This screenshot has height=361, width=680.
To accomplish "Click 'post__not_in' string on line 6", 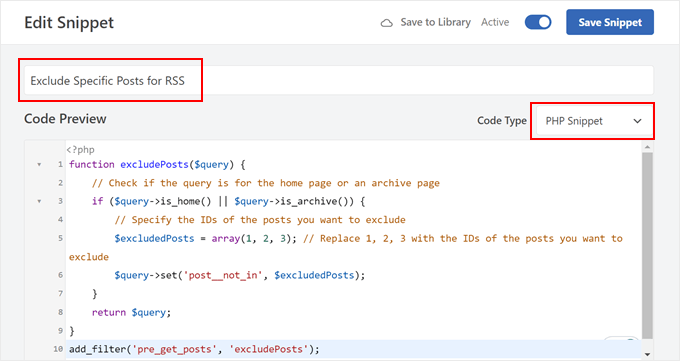I will pos(222,275).
